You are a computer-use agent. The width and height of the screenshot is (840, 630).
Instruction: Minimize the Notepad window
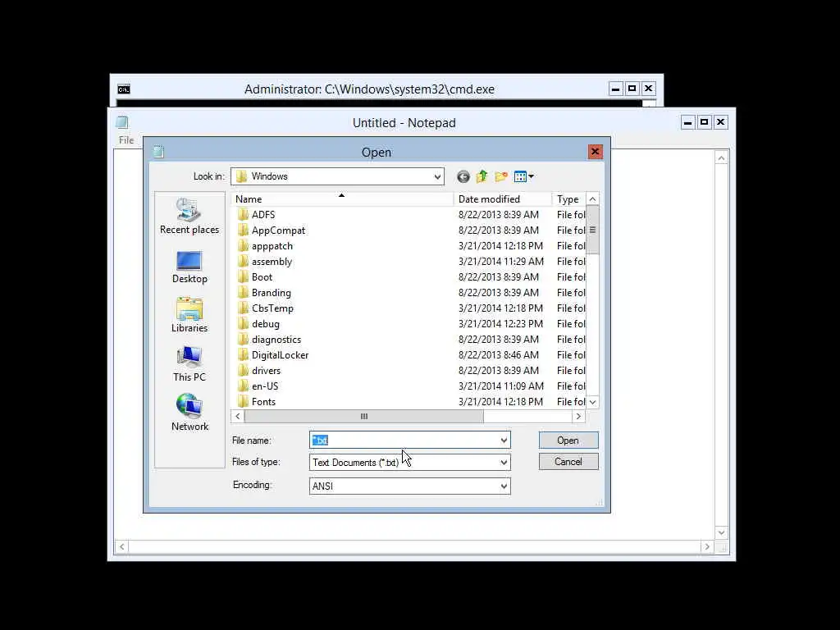688,122
